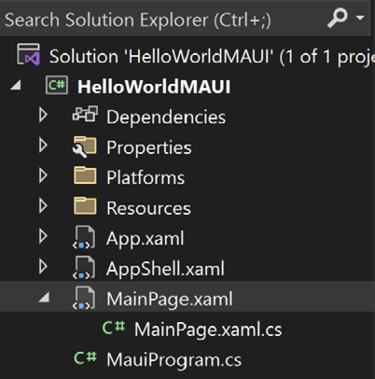Open MainPage.xaml.cs code-behind file
Screen dimensions: 375x379
click(208, 330)
